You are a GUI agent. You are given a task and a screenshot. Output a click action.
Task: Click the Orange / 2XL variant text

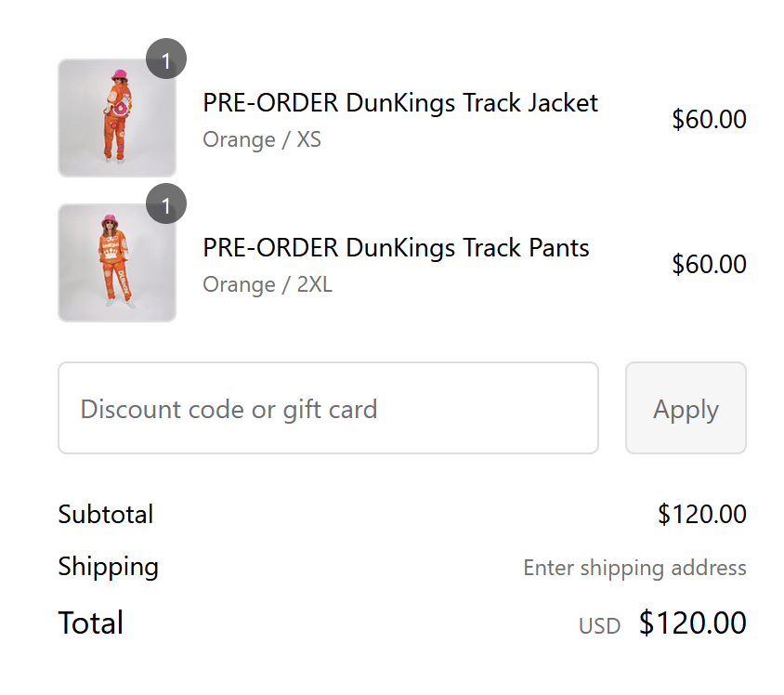coord(268,285)
